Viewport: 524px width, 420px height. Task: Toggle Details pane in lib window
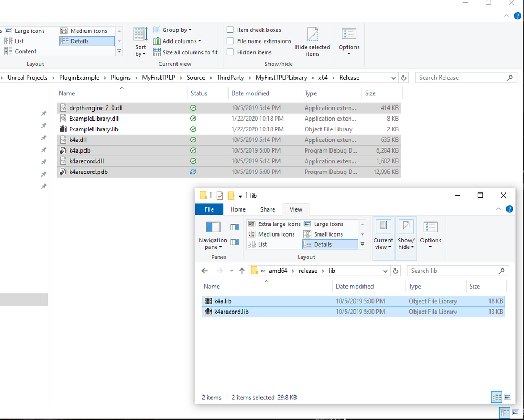(x=234, y=242)
